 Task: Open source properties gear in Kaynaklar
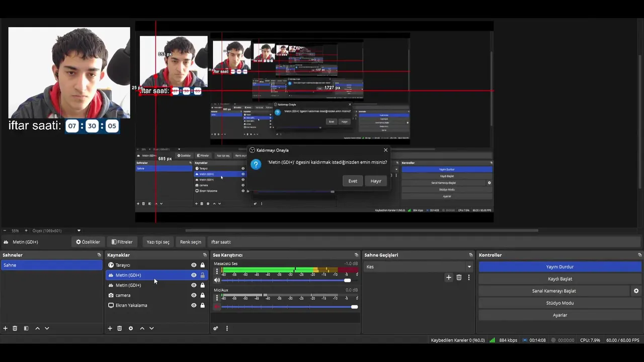131,328
